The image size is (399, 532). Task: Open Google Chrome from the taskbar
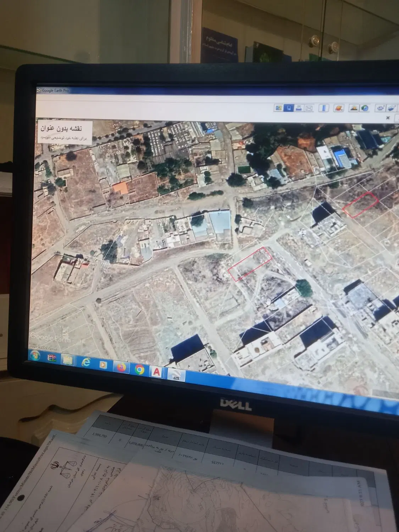139,370
